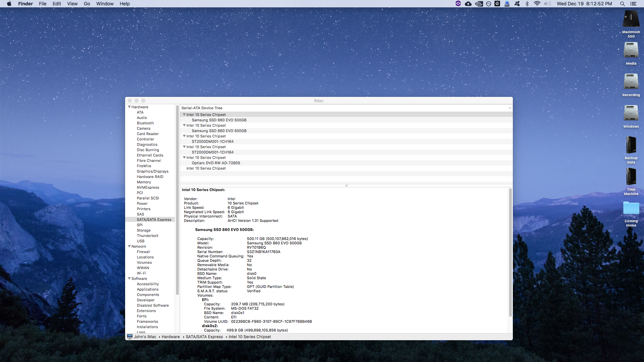Select Optiarc DVD RW AD-7280S device
The image size is (644, 362).
click(216, 163)
